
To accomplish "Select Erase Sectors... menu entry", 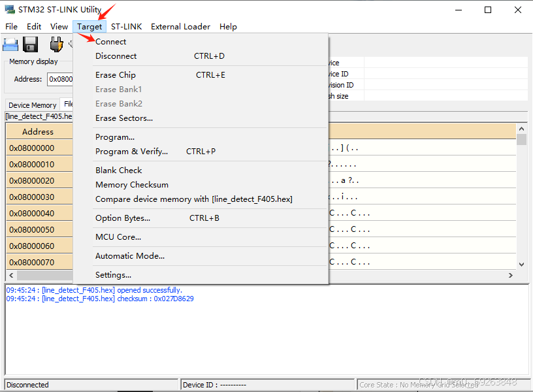I will pyautogui.click(x=201, y=118).
